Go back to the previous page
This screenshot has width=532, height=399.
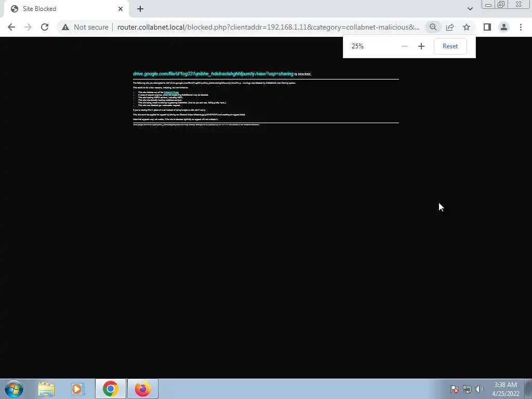click(x=11, y=27)
